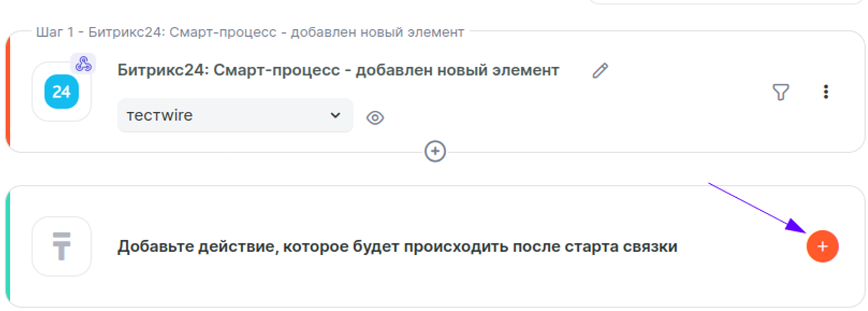The height and width of the screenshot is (311, 868).
Task: Open the filter funnel for step 1
Action: pyautogui.click(x=781, y=92)
